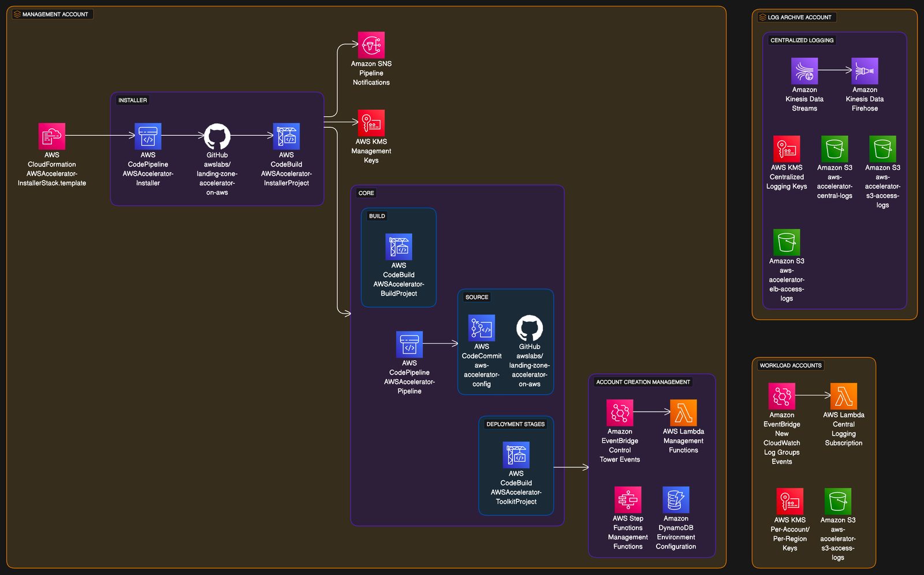Viewport: 924px width, 575px height.
Task: Select the LOG ARCHIVE ACCOUNT group label
Action: [796, 17]
